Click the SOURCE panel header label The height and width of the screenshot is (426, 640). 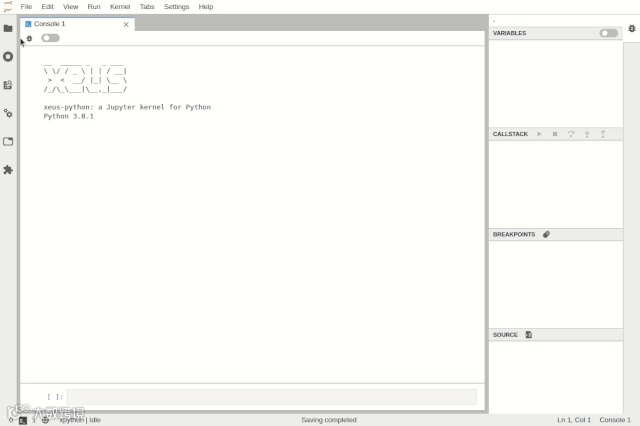505,335
